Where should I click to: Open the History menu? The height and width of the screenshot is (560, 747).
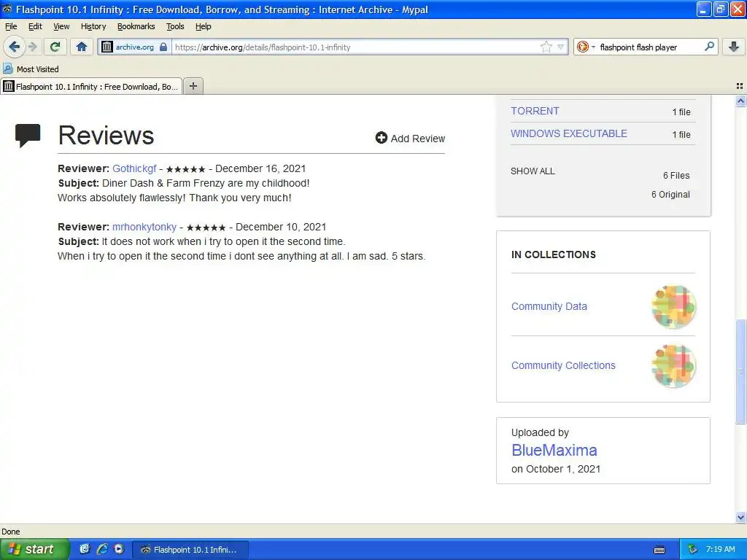coord(93,26)
